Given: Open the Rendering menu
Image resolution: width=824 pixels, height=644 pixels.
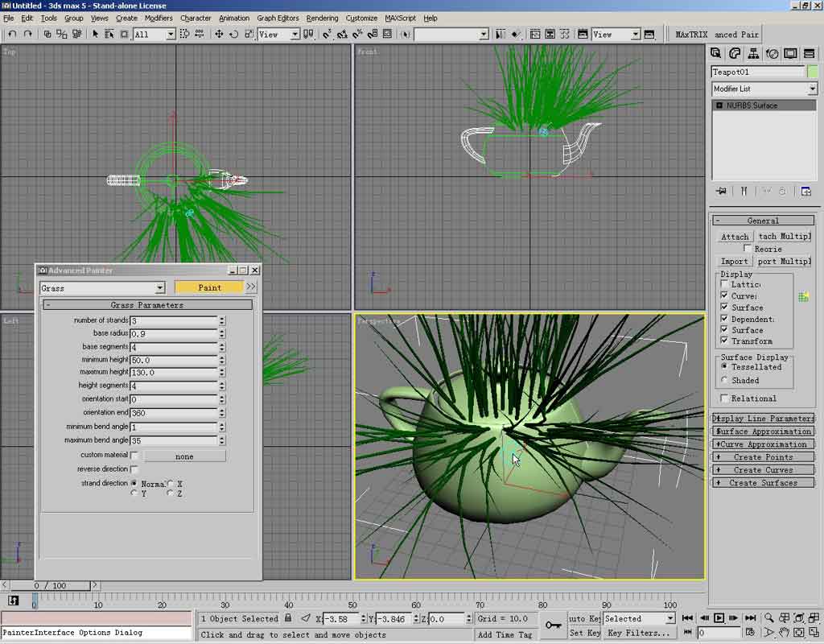Looking at the screenshot, I should [322, 18].
